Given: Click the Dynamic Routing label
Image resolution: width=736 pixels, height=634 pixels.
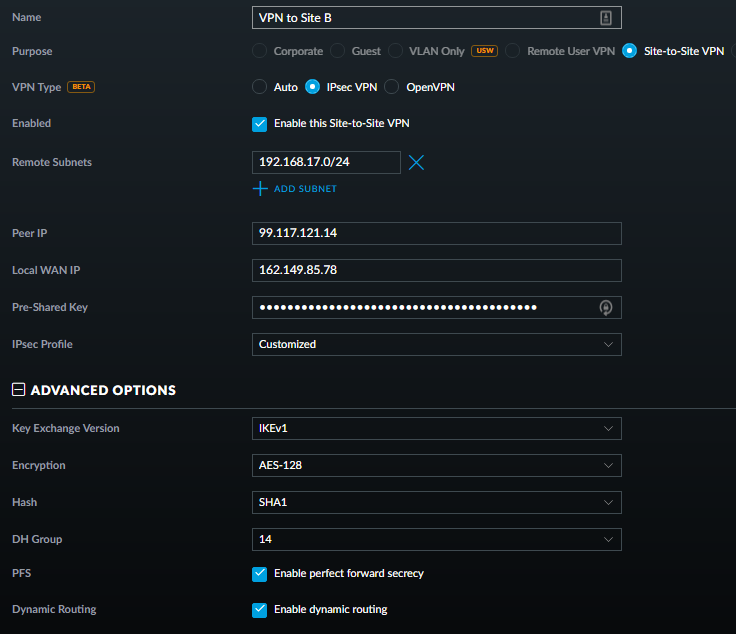Looking at the screenshot, I should (54, 609).
